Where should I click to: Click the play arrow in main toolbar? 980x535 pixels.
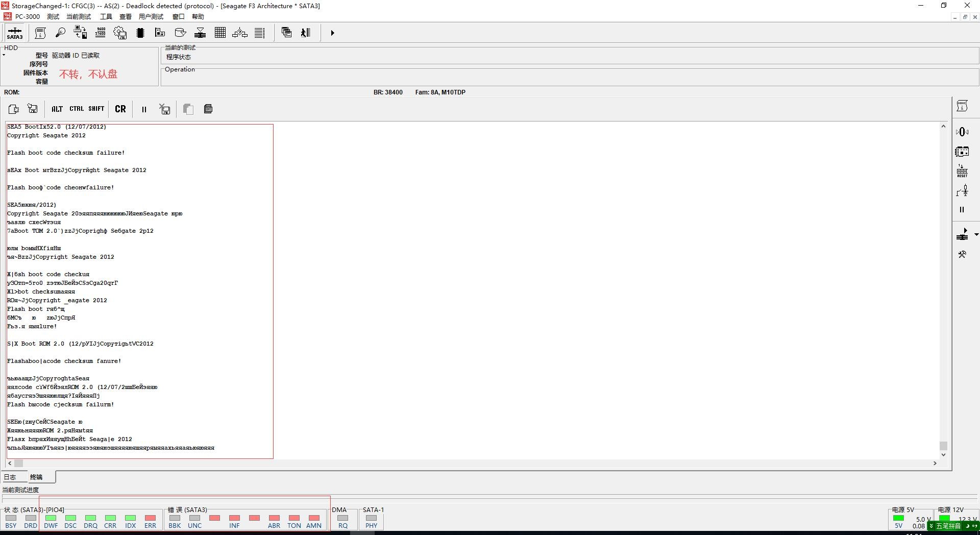332,33
